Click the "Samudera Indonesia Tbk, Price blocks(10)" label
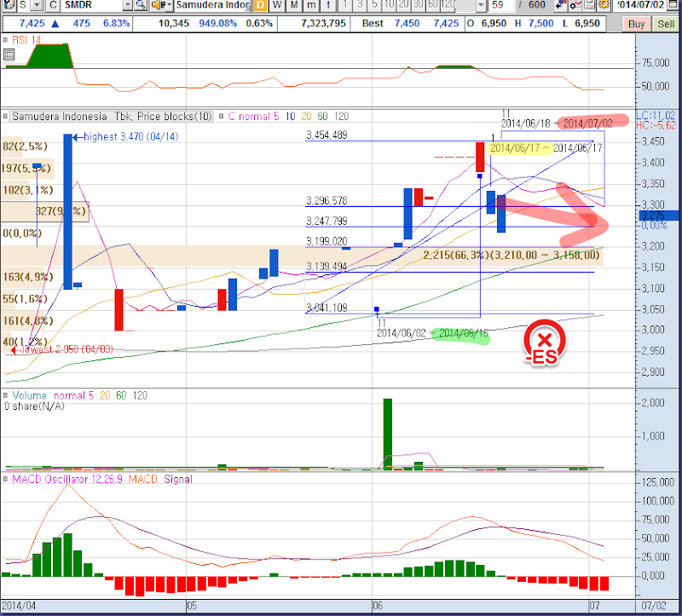682x616 pixels. click(112, 117)
